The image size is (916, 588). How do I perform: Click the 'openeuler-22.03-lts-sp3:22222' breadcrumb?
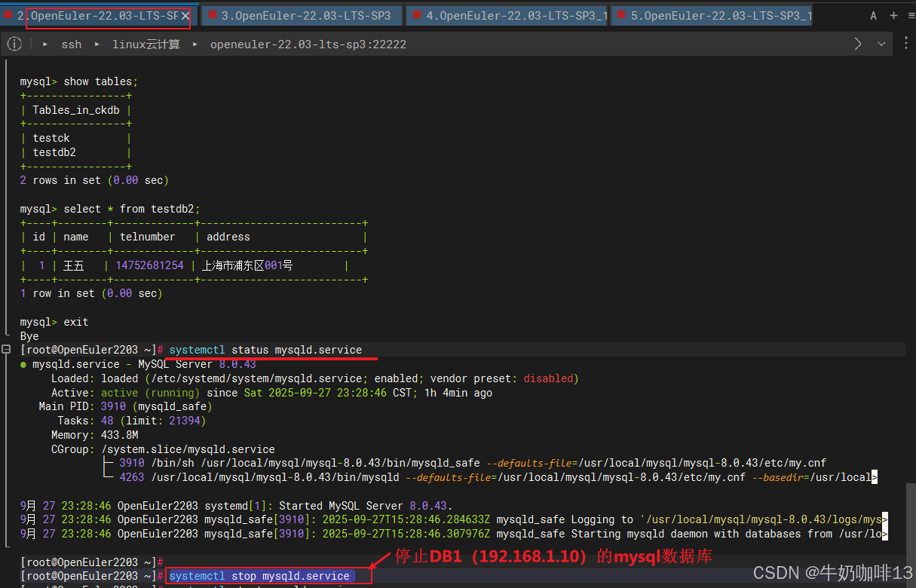[x=308, y=44]
